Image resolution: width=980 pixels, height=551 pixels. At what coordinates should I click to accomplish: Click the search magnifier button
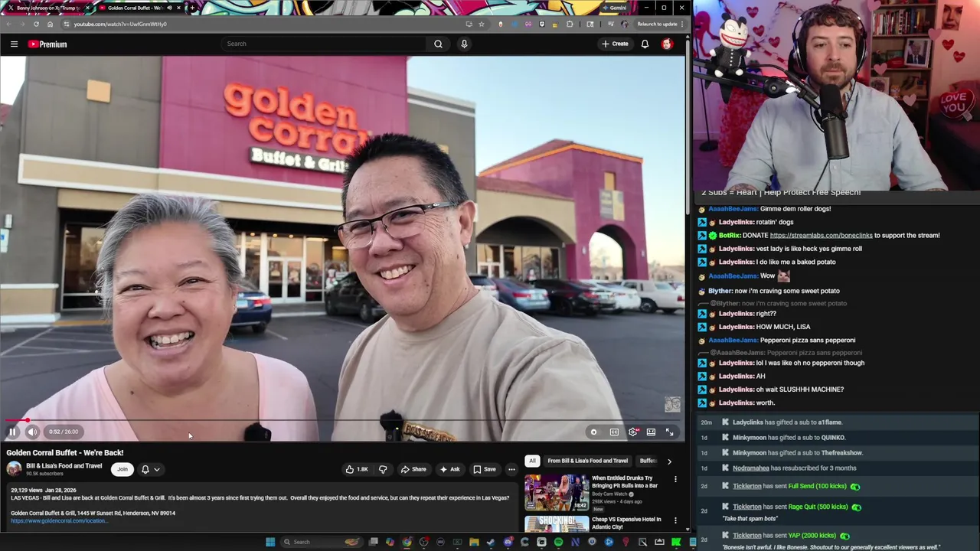[x=438, y=44]
